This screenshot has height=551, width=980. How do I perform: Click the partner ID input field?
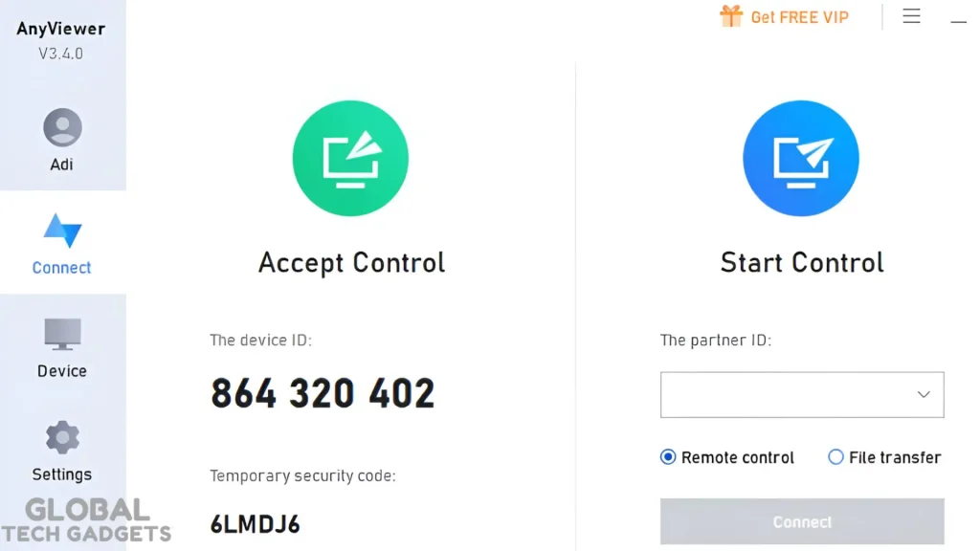point(783,394)
